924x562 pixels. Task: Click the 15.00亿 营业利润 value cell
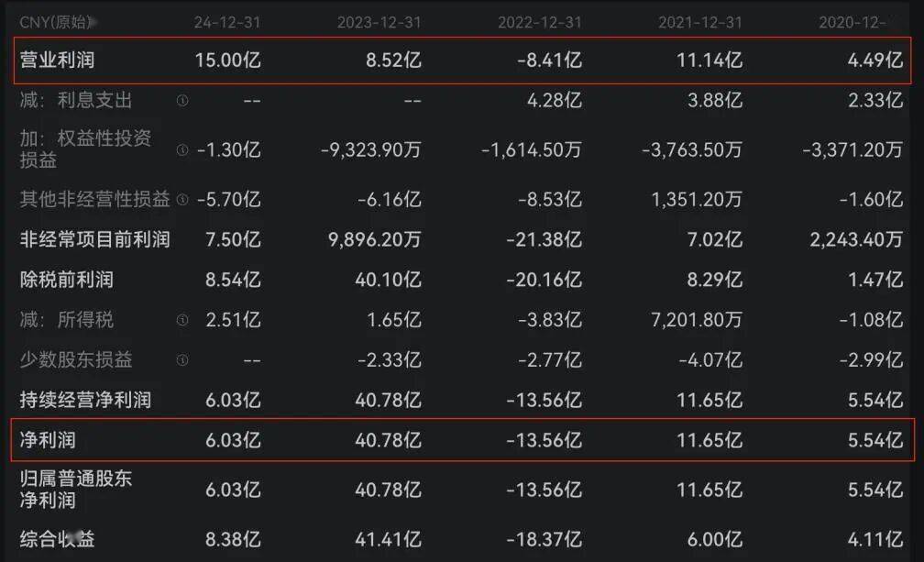(x=227, y=61)
